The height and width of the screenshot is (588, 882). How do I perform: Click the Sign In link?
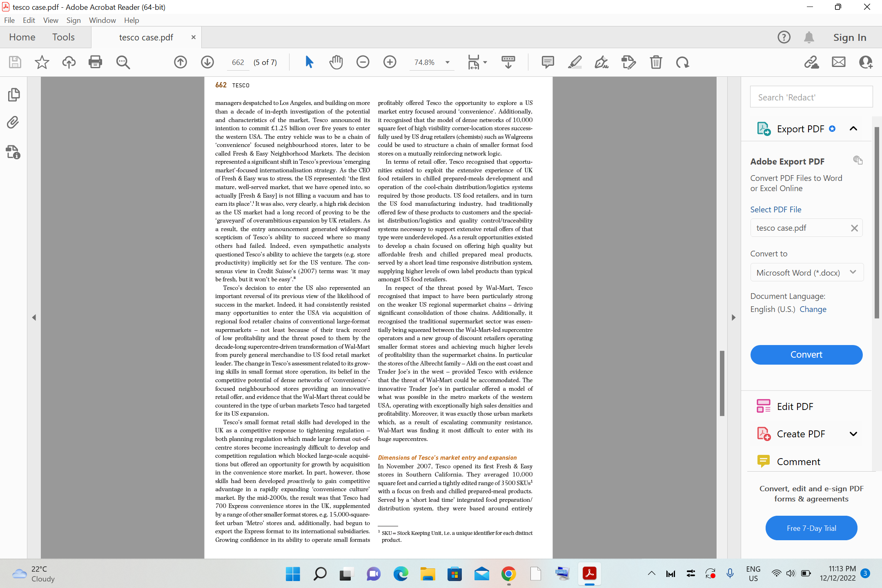pyautogui.click(x=850, y=37)
